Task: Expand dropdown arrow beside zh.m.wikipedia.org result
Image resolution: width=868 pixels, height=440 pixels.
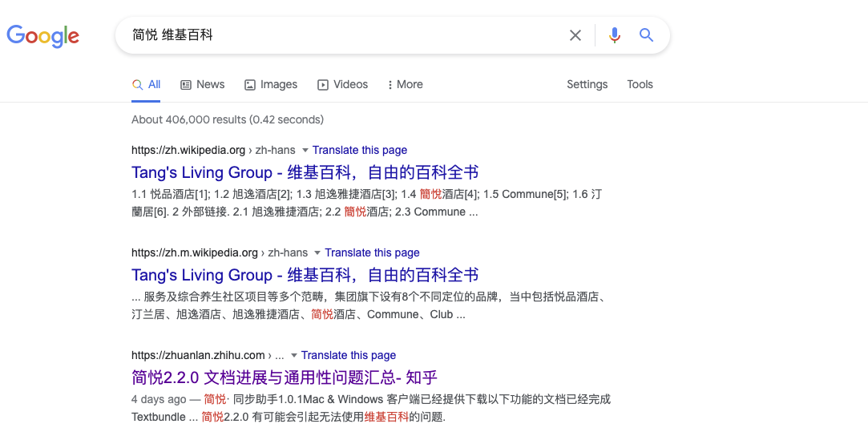Action: 317,253
